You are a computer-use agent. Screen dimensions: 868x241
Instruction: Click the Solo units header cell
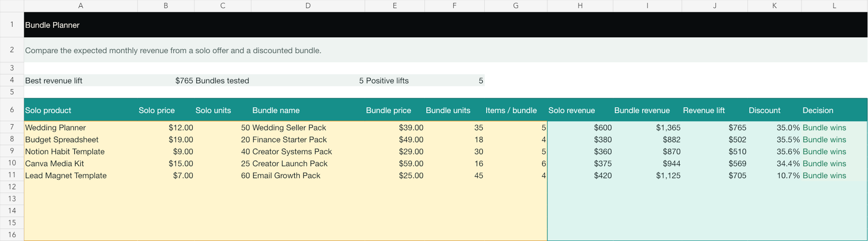pos(223,110)
